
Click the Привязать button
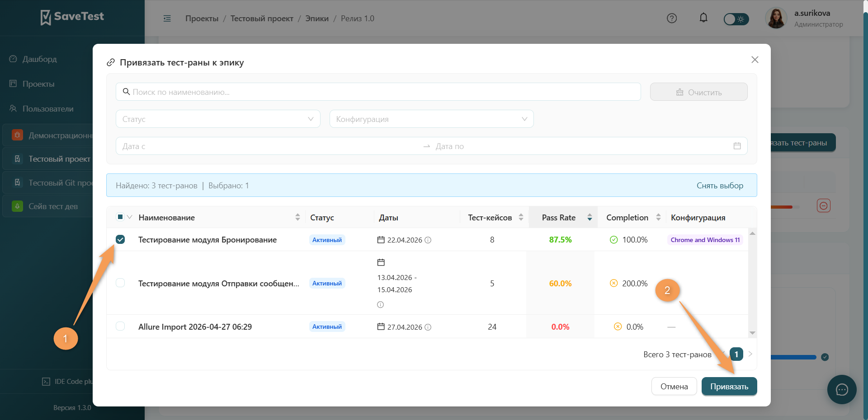(729, 386)
